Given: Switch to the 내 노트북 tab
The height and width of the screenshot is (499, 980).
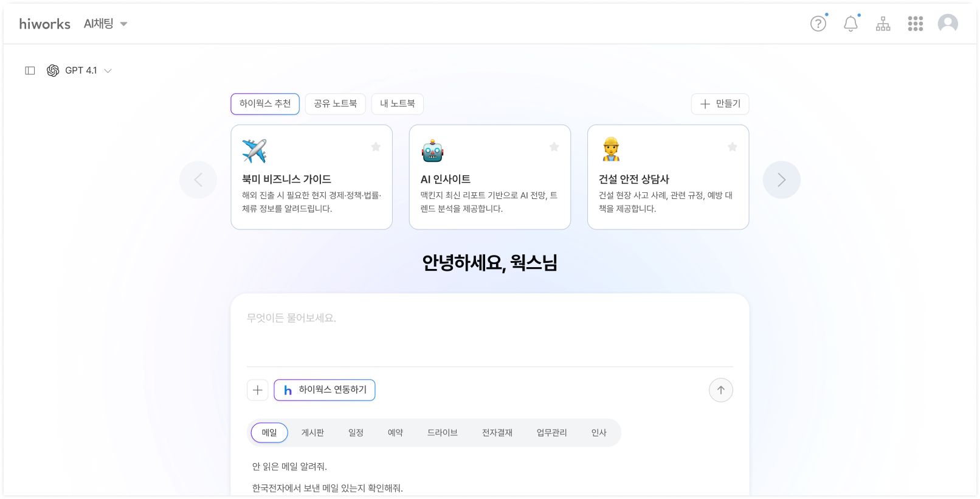Looking at the screenshot, I should (398, 104).
